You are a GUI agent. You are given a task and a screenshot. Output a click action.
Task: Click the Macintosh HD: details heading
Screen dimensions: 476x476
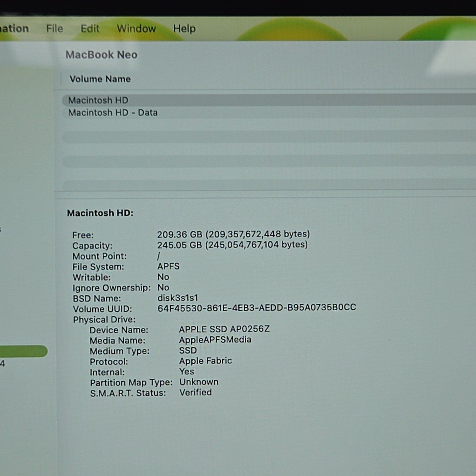click(100, 213)
